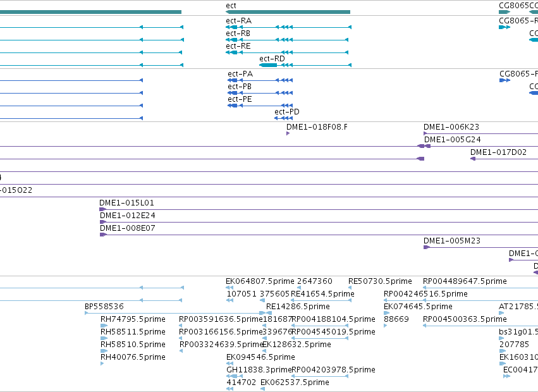Select the teal ect gene bar
This screenshot has height=392, width=538.
pos(288,12)
